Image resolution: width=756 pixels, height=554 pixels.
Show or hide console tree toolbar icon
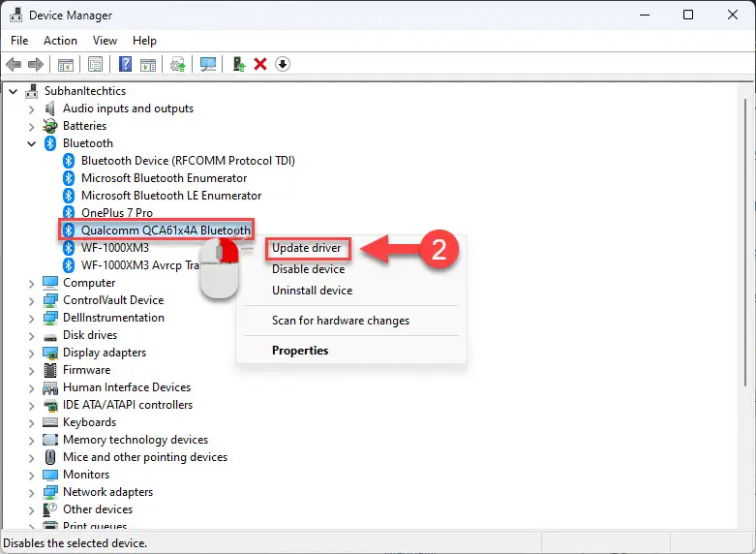pyautogui.click(x=66, y=64)
